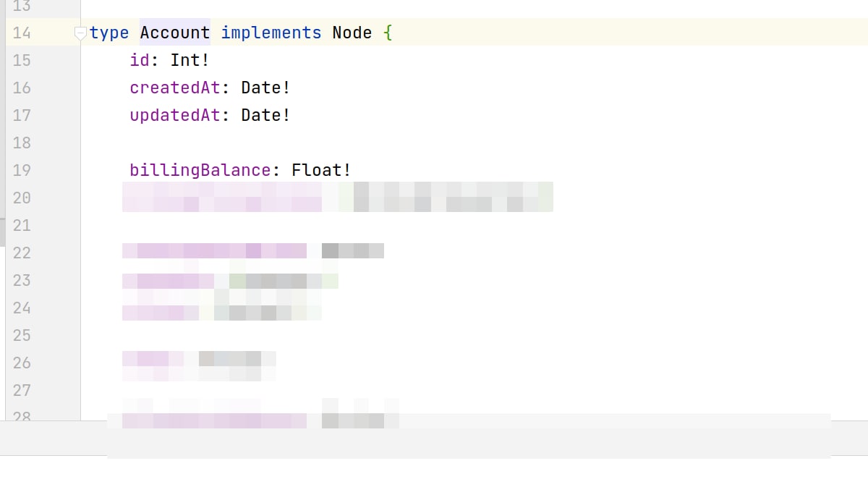Click line number 19 in the gutter

click(22, 170)
